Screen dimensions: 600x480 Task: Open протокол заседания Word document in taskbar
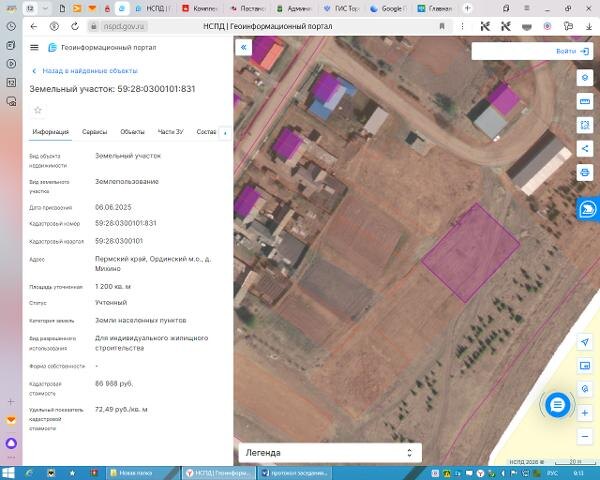[x=295, y=473]
